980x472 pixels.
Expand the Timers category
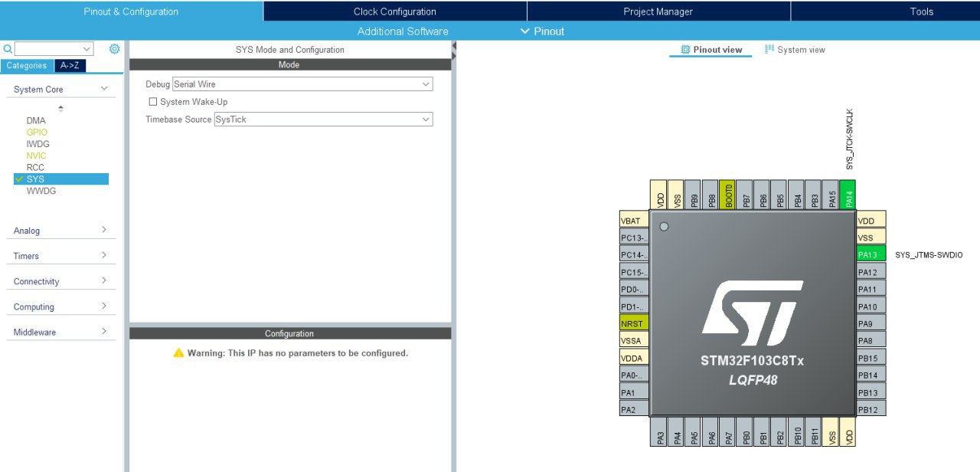pos(104,255)
